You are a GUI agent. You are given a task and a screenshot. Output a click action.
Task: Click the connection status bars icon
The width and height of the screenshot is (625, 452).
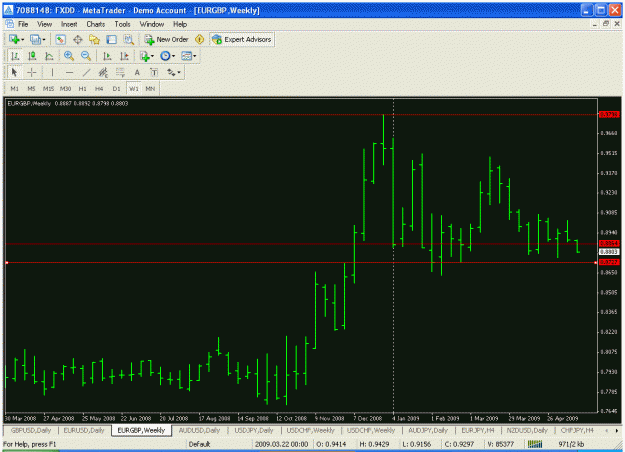click(x=535, y=444)
